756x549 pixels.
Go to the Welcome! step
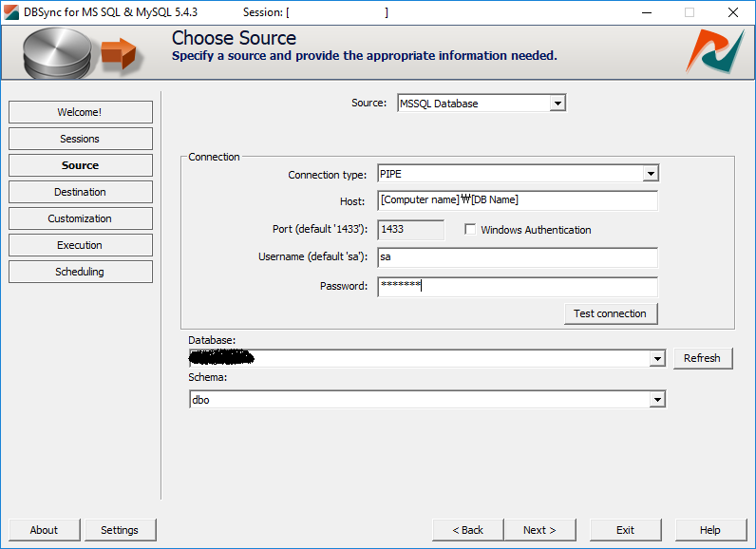coord(80,112)
